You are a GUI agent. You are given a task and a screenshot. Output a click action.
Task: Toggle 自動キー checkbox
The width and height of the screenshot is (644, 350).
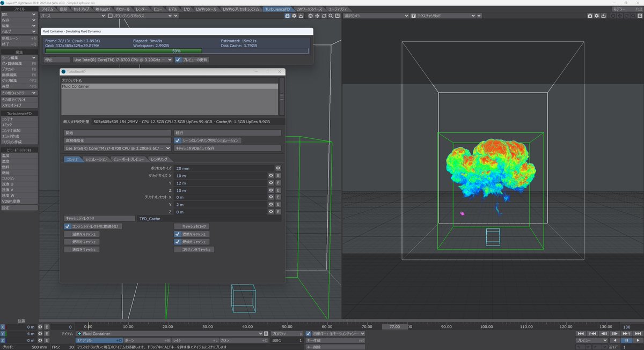(x=308, y=333)
